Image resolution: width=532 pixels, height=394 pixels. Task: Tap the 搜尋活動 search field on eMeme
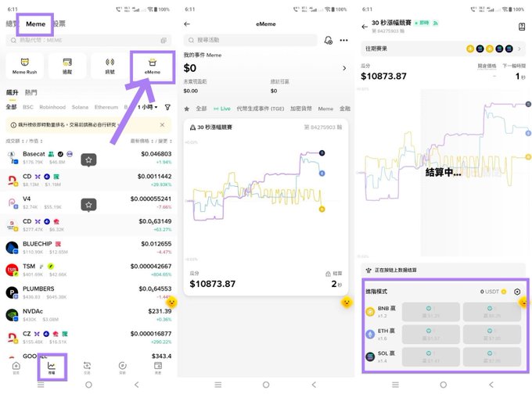click(250, 41)
